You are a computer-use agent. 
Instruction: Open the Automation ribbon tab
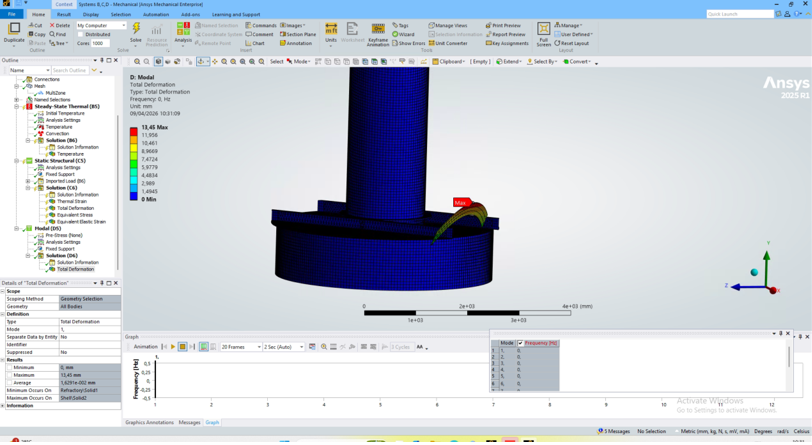pos(156,15)
